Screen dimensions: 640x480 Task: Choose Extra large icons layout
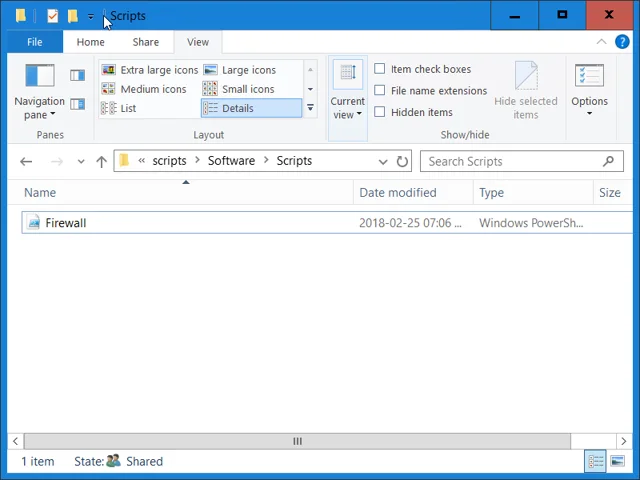tap(149, 70)
